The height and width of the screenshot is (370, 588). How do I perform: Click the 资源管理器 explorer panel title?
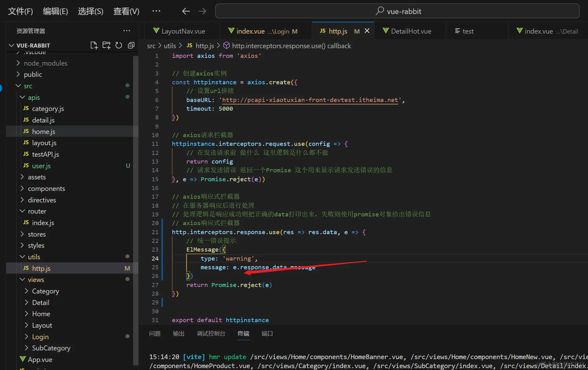pyautogui.click(x=31, y=31)
